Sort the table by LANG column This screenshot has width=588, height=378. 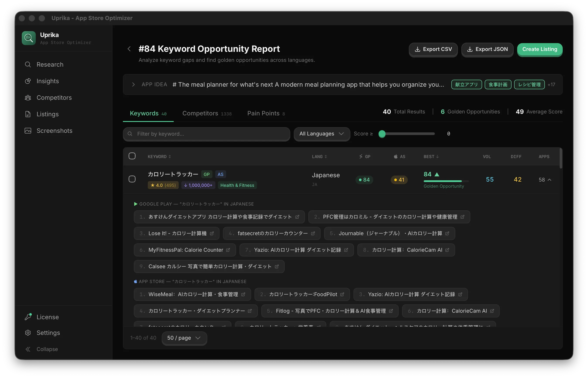click(319, 157)
